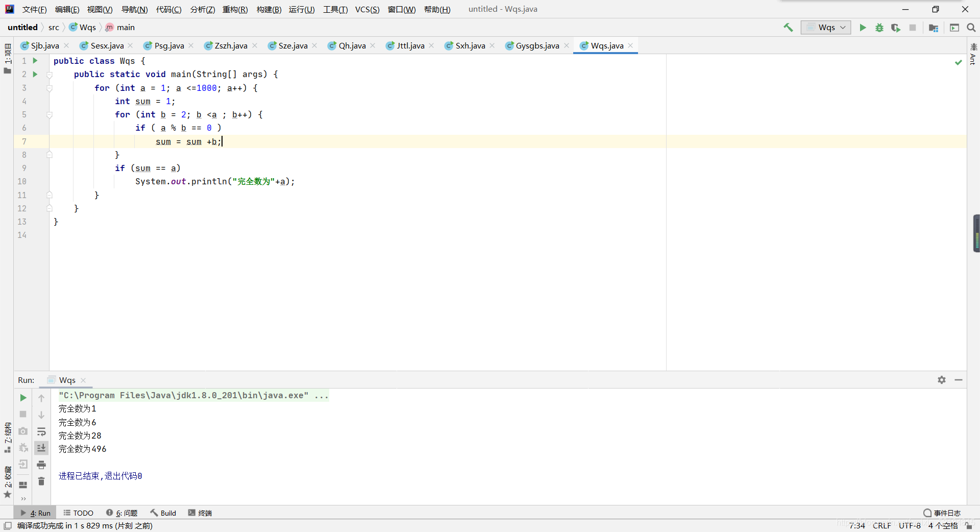Open Run panel settings gear

pyautogui.click(x=942, y=380)
